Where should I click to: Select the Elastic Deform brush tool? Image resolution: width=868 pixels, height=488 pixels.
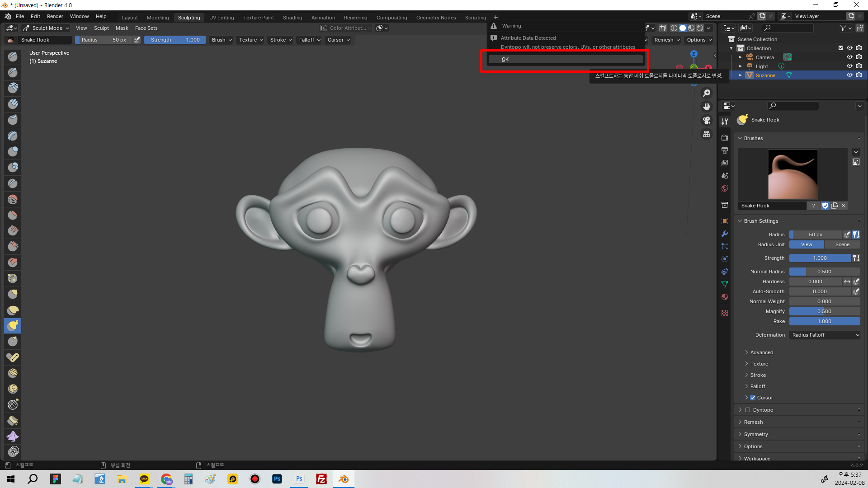coord(13,310)
